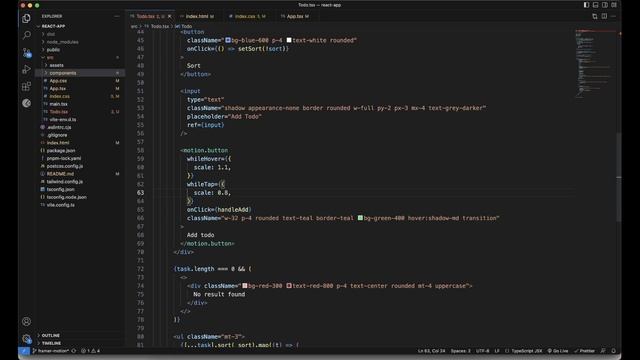
Task: Click Spaces: 2 indentation setting
Action: pos(460,351)
